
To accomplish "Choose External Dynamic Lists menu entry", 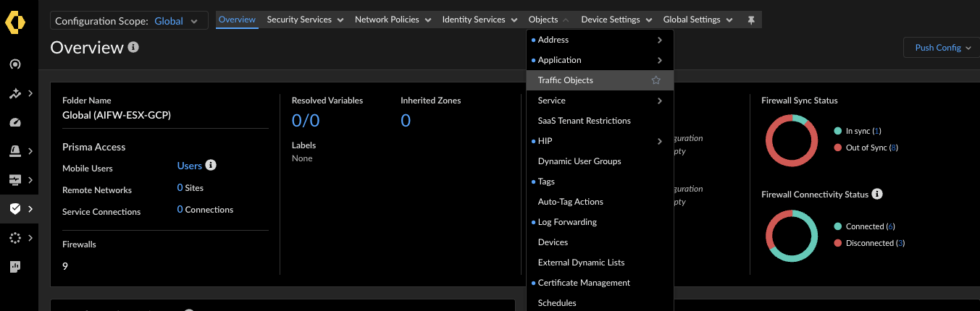I will pyautogui.click(x=581, y=263).
